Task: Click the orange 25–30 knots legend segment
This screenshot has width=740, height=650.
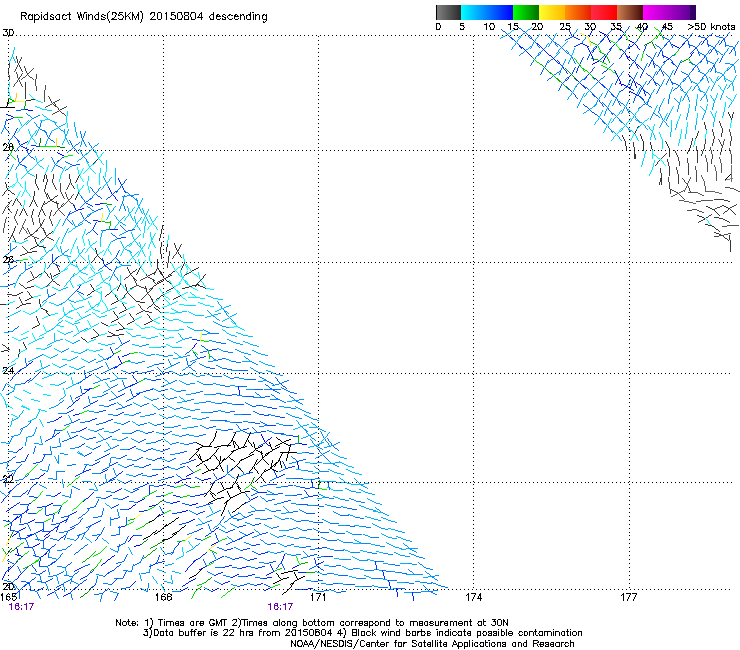Action: tap(578, 12)
